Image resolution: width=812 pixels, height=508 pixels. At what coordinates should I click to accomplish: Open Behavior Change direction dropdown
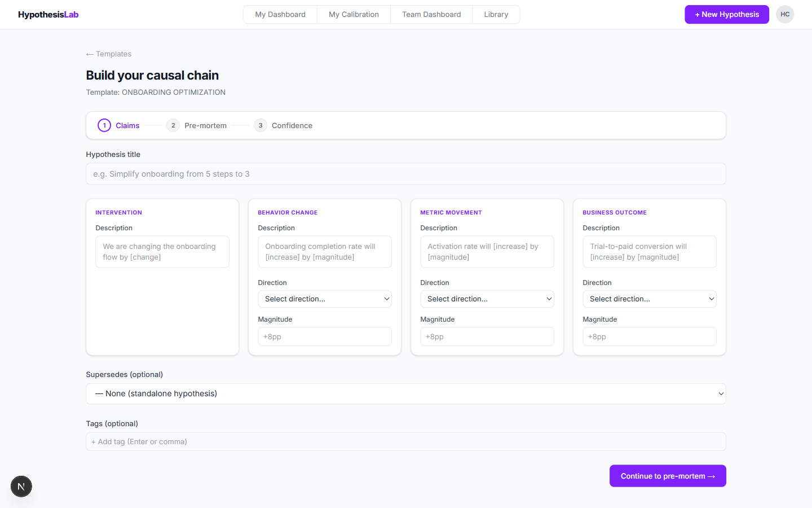325,299
